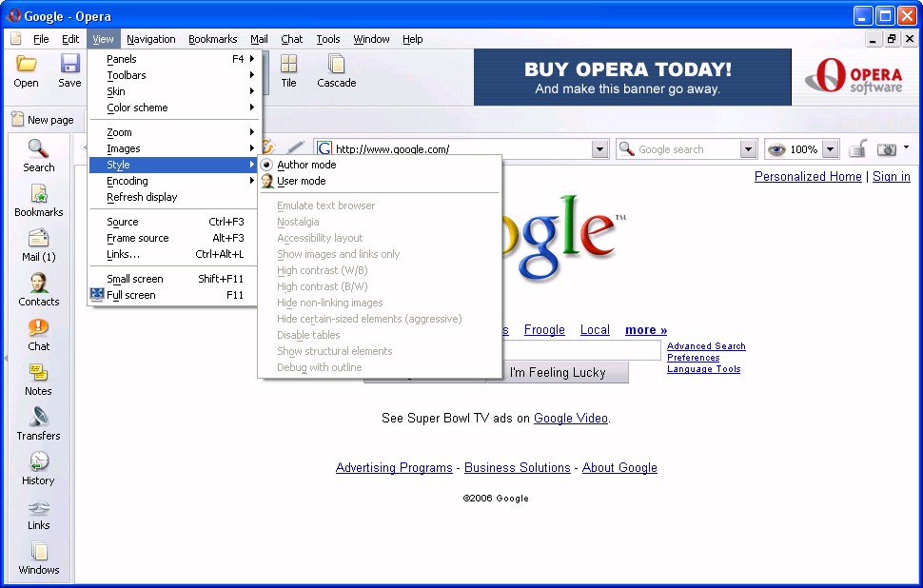Image resolution: width=923 pixels, height=588 pixels.
Task: Open the Mail panel icon
Action: pos(39,245)
